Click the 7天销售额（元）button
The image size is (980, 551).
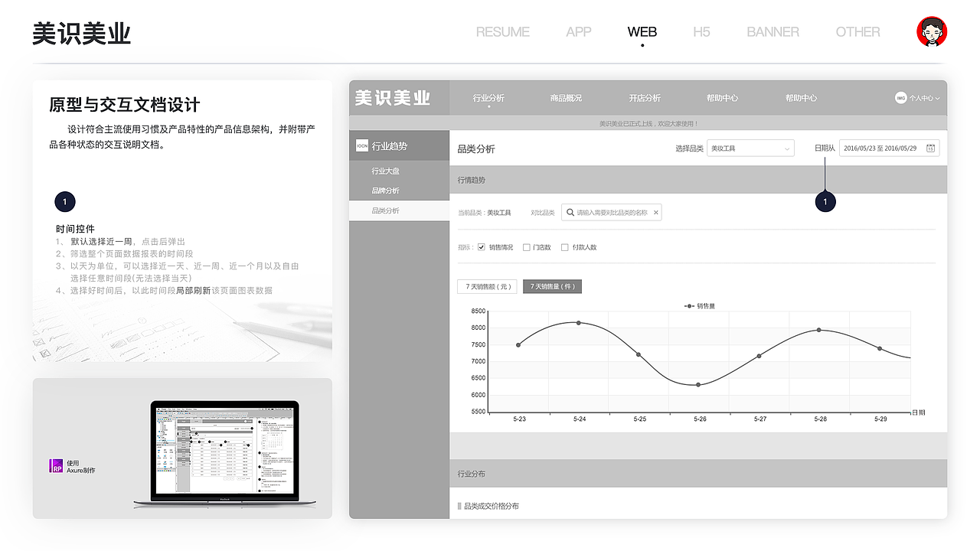(x=487, y=287)
